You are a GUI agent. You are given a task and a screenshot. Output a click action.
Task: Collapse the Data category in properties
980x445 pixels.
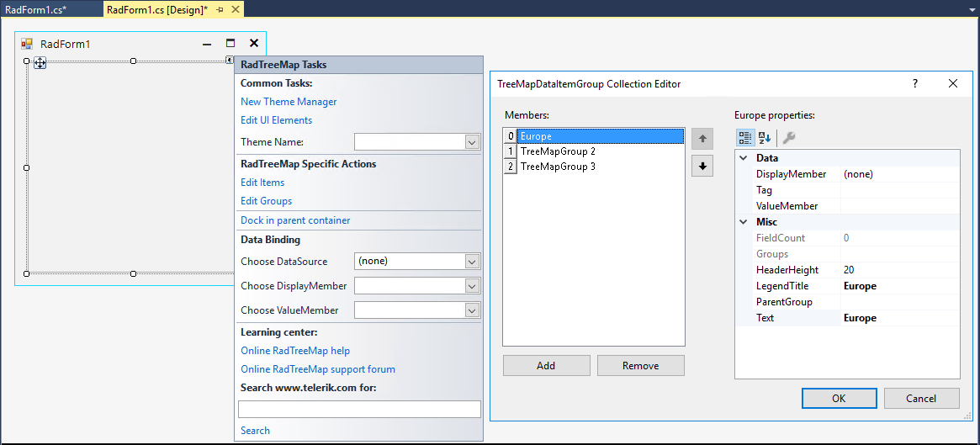[x=744, y=158]
